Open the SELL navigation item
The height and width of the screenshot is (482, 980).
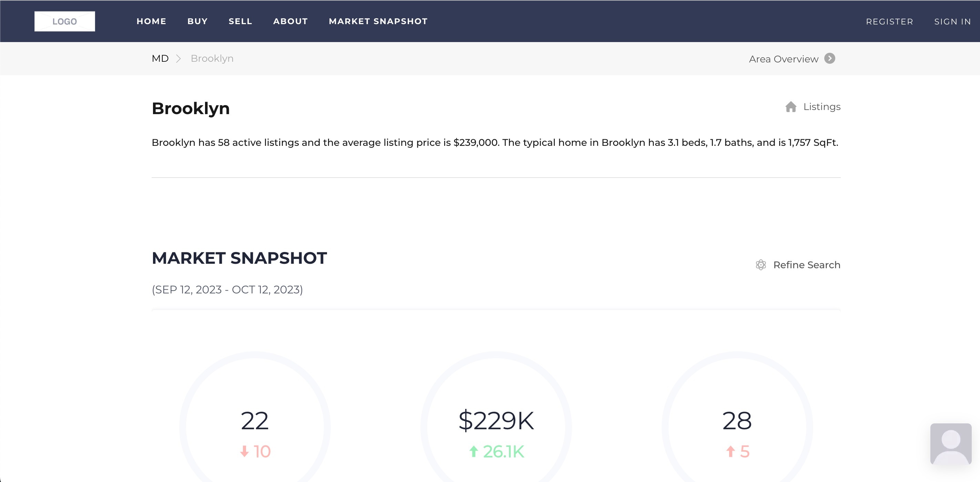pyautogui.click(x=241, y=21)
